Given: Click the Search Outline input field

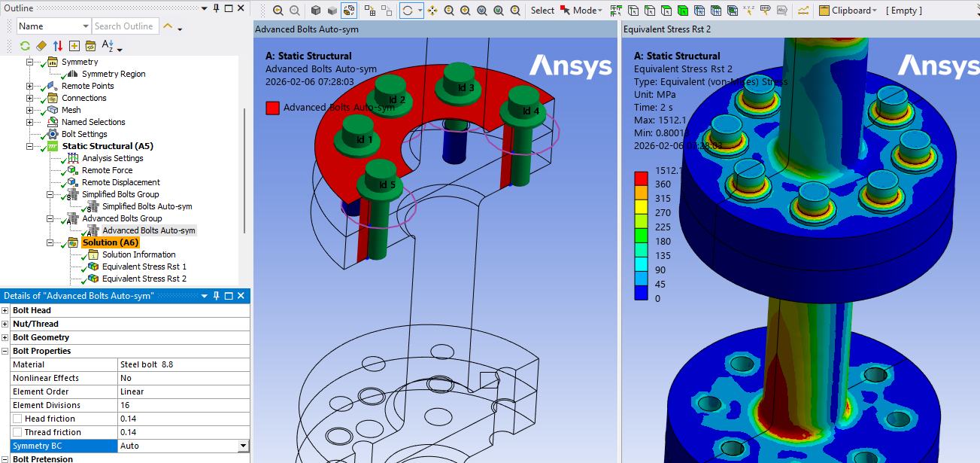Looking at the screenshot, I should coord(125,26).
